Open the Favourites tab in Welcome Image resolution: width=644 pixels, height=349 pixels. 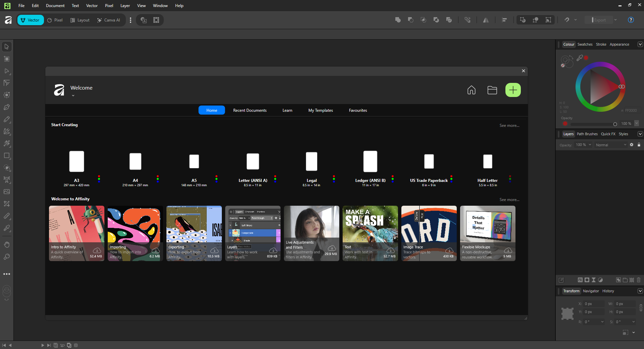point(358,110)
